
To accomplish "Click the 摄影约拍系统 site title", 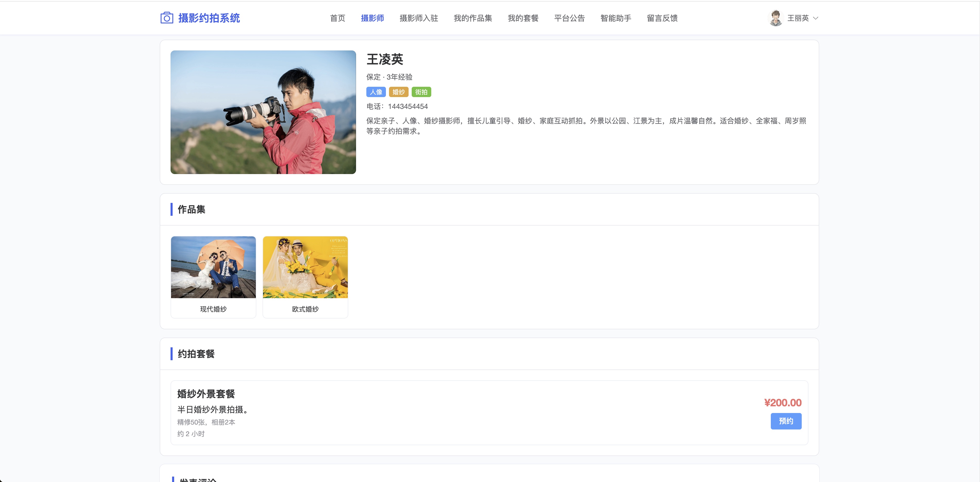I will (209, 18).
